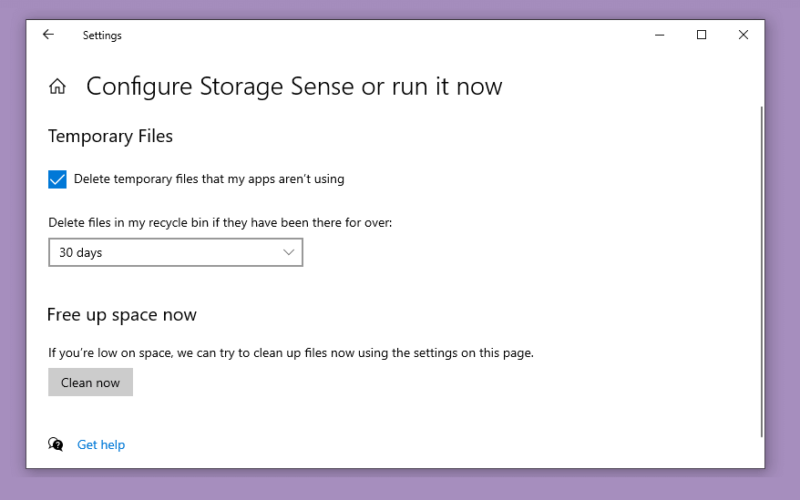Click the Configure Storage Sense page heading
Viewport: 800px width, 500px height.
(x=294, y=86)
